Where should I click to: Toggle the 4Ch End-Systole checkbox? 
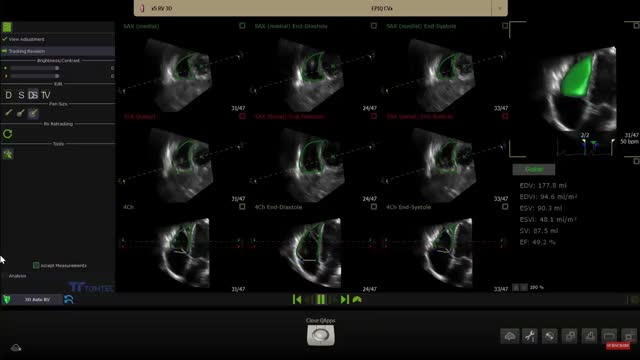[505, 207]
